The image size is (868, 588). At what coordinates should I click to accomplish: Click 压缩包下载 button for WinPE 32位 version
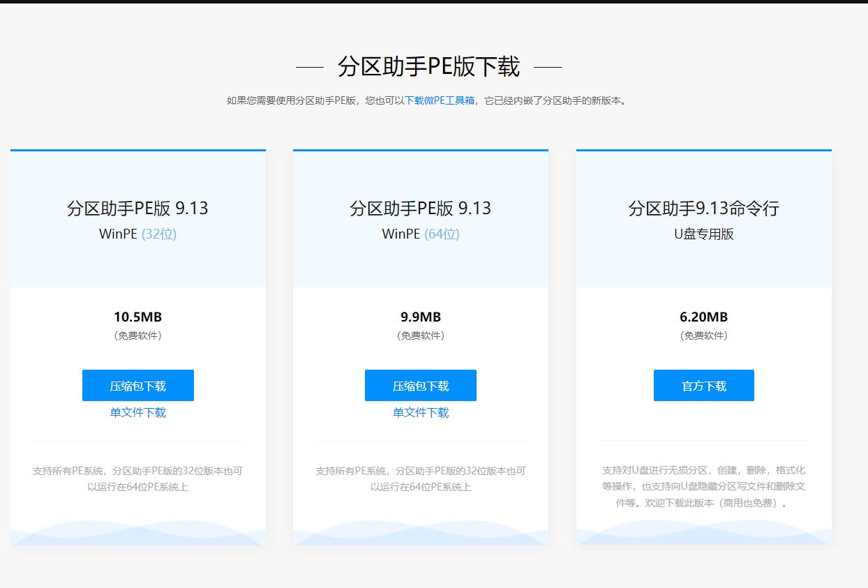137,385
